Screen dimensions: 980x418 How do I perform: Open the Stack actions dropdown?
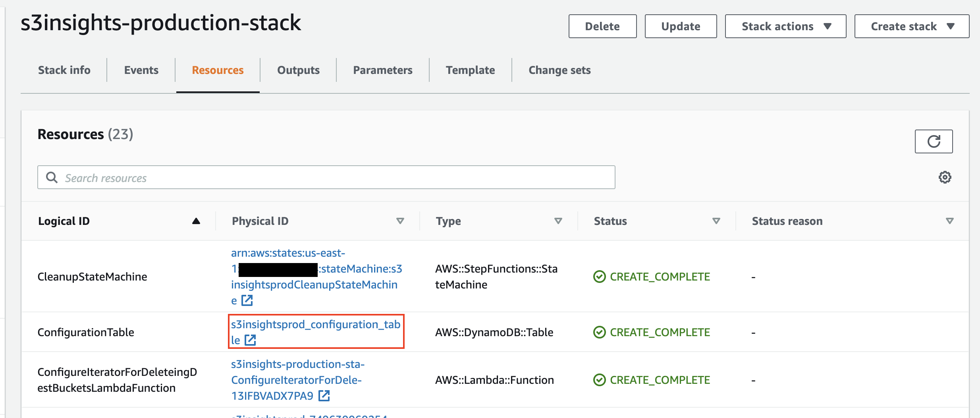click(785, 26)
